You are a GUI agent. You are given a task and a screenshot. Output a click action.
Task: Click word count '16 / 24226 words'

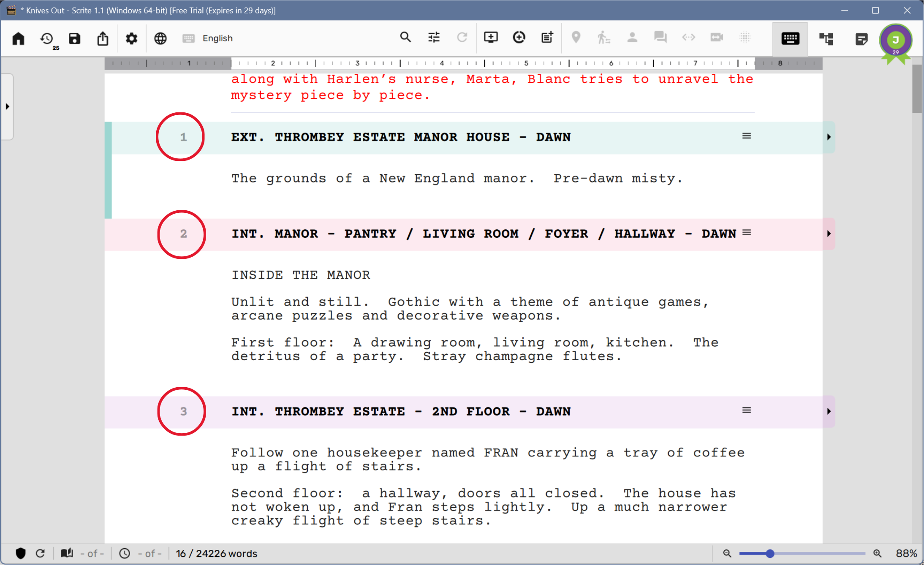217,553
